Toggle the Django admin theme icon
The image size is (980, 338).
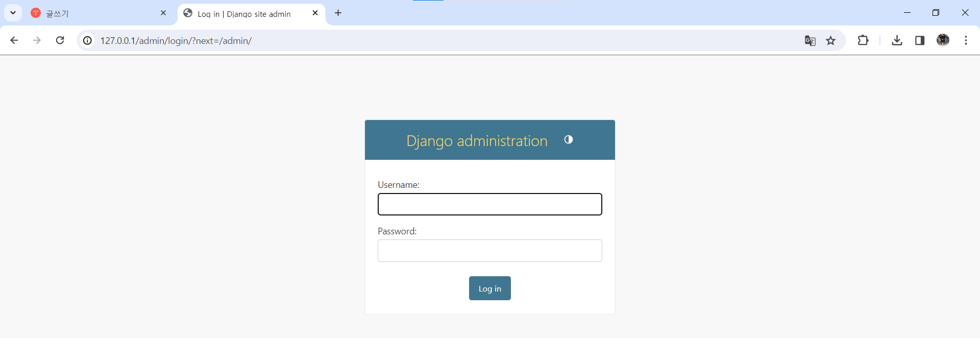point(569,139)
